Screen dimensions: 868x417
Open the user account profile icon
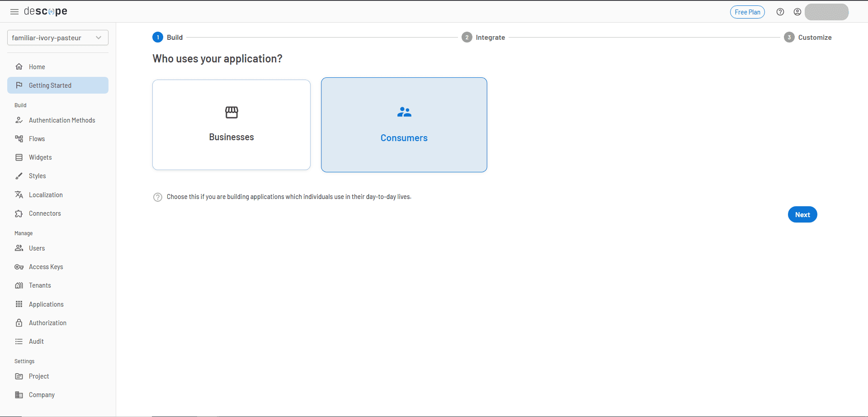click(797, 12)
